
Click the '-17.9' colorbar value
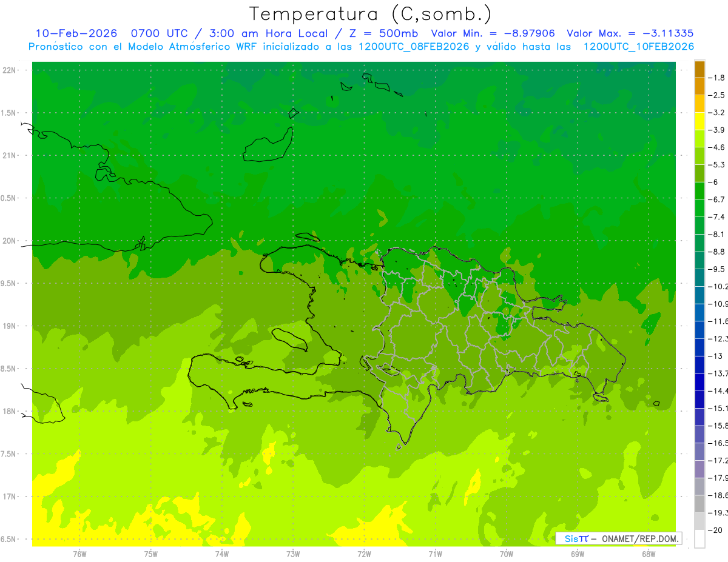(718, 478)
